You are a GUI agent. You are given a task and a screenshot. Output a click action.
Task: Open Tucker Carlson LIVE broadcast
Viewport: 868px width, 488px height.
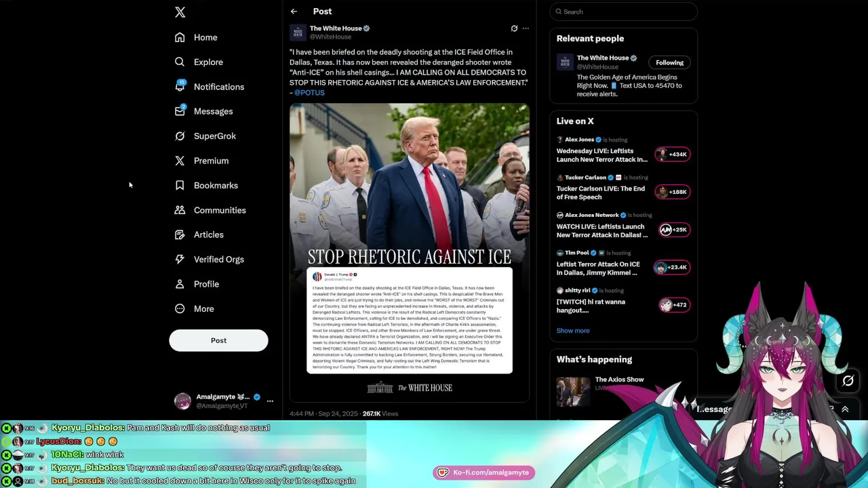(x=601, y=193)
